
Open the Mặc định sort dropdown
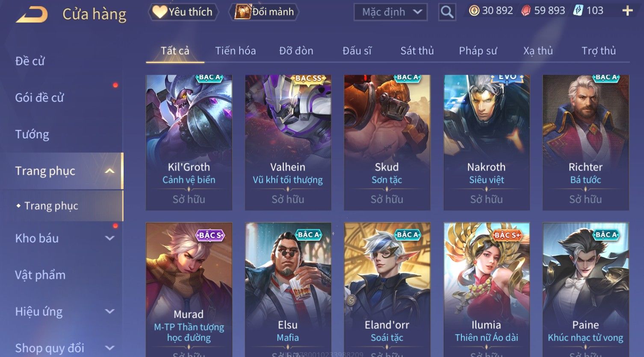[x=390, y=12]
